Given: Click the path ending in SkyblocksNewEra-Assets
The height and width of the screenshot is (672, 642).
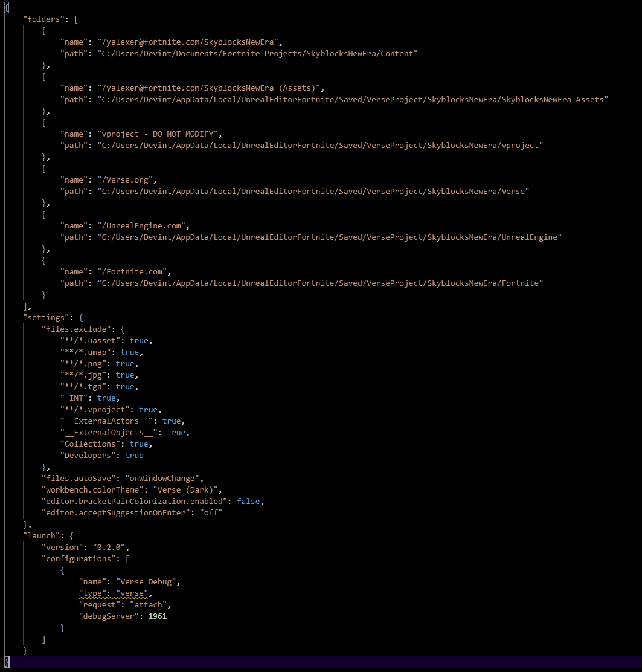Looking at the screenshot, I should click(x=353, y=100).
